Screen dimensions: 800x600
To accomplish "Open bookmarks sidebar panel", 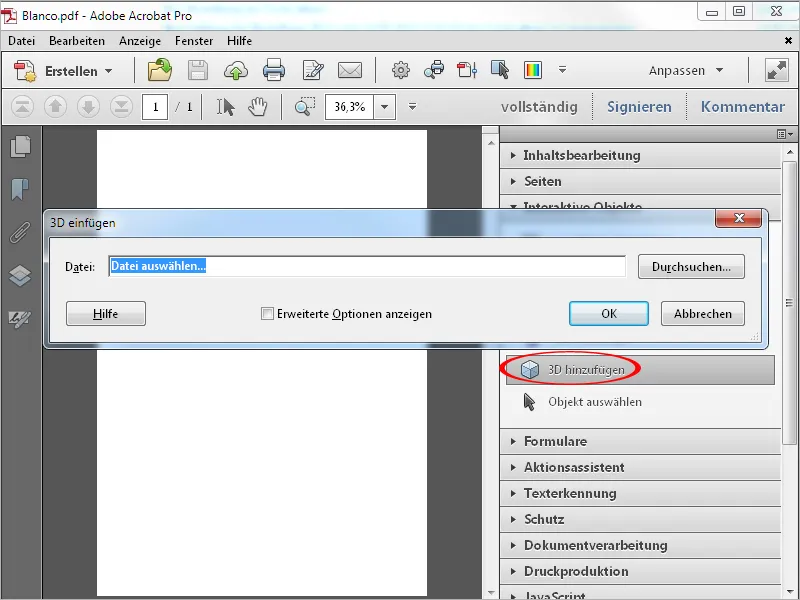I will (x=20, y=189).
